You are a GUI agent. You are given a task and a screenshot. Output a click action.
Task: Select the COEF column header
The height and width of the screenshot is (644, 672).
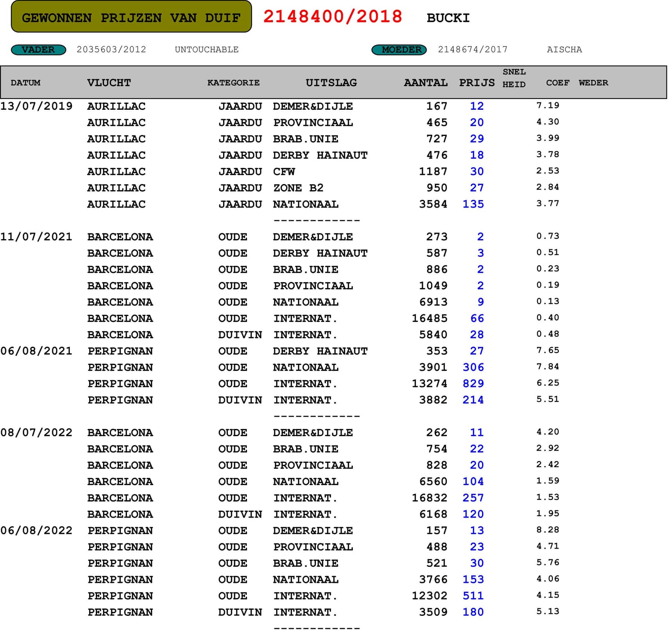tap(558, 83)
